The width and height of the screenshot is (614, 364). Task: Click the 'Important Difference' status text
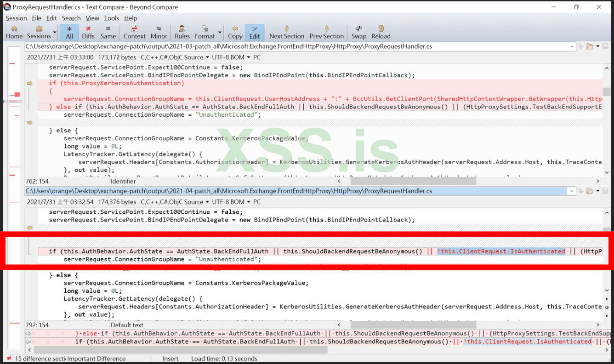(x=97, y=358)
